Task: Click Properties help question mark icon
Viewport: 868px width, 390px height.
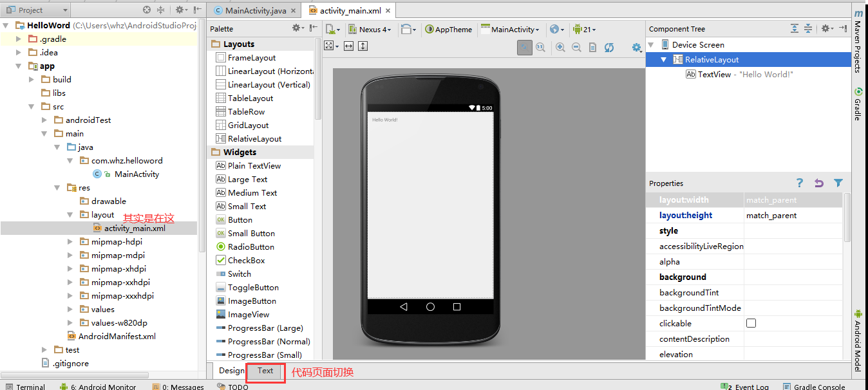Action: coord(800,183)
